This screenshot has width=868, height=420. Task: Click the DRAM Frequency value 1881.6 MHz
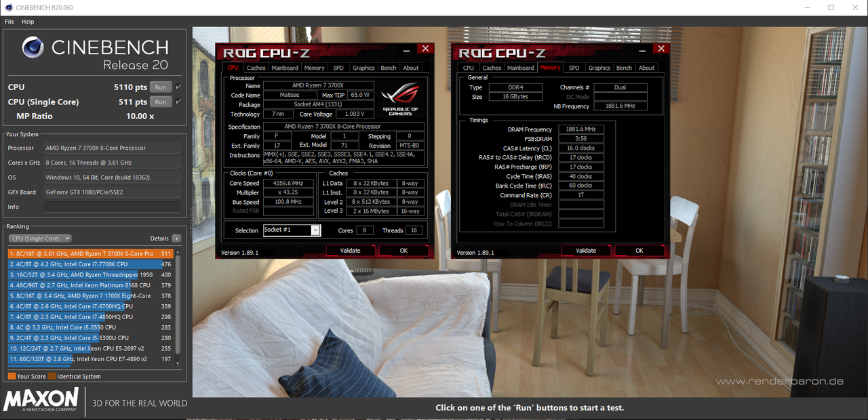pos(581,129)
